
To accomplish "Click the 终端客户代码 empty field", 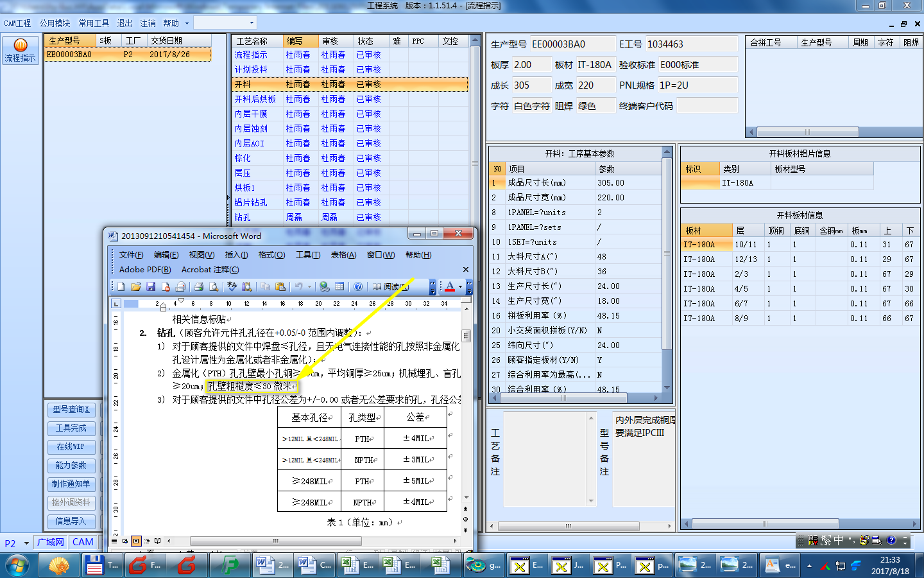I will (706, 106).
